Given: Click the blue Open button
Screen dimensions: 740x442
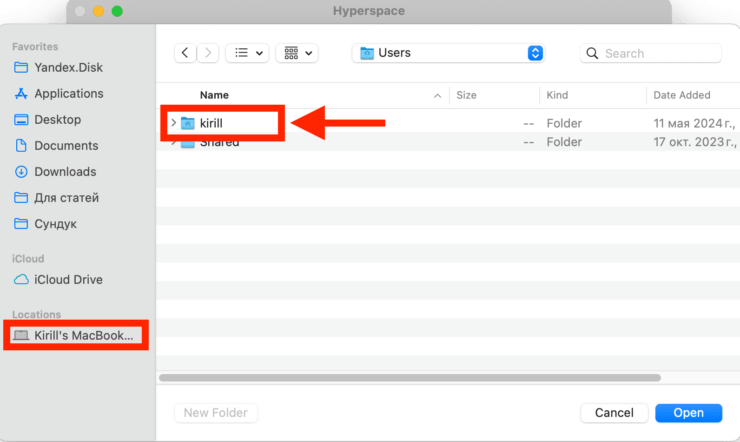Looking at the screenshot, I should 687,412.
